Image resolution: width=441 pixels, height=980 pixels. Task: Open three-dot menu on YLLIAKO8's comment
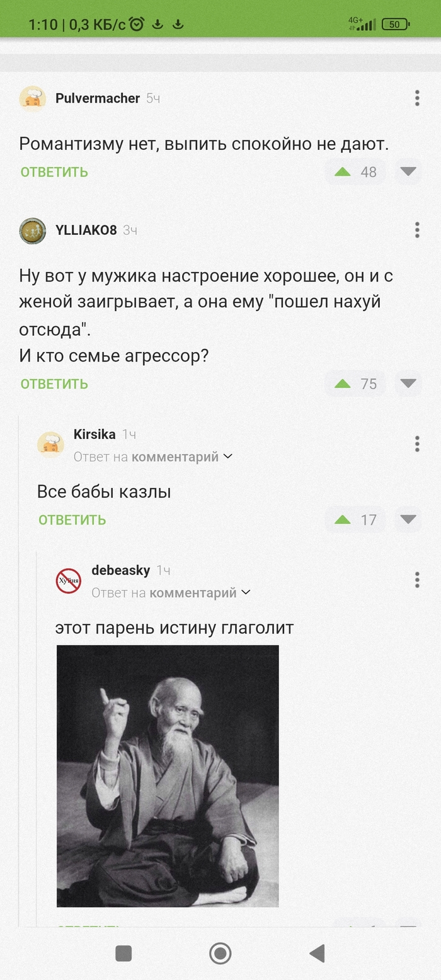pos(417,230)
